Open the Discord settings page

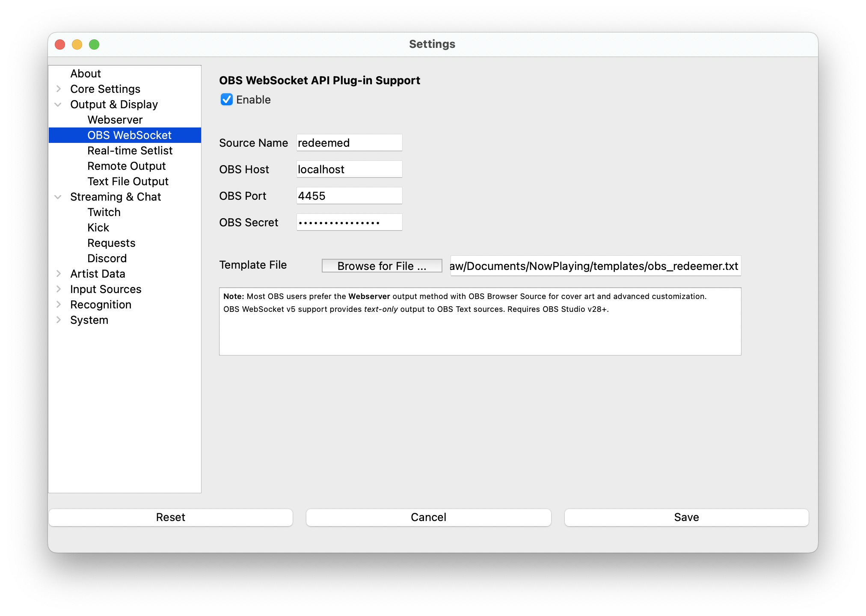(x=107, y=258)
